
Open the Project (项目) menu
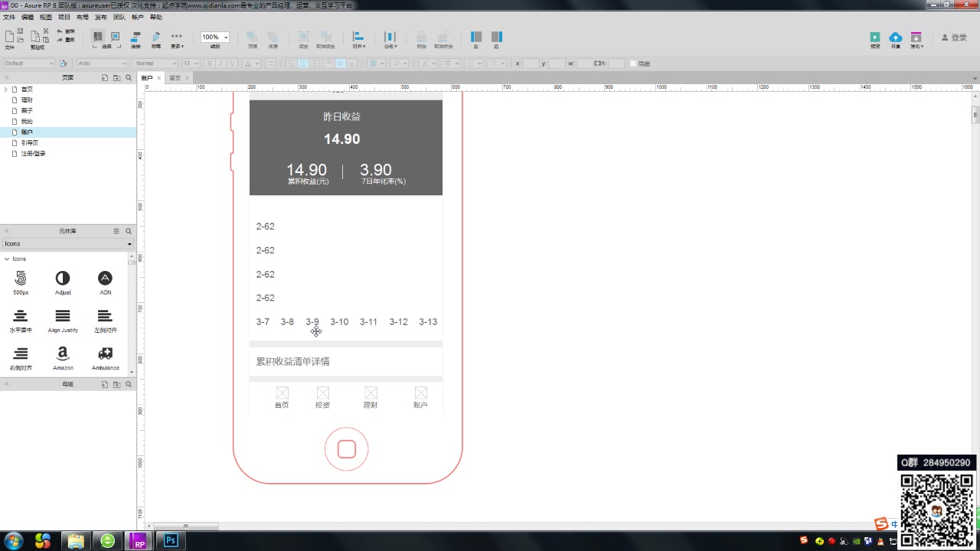coord(64,17)
